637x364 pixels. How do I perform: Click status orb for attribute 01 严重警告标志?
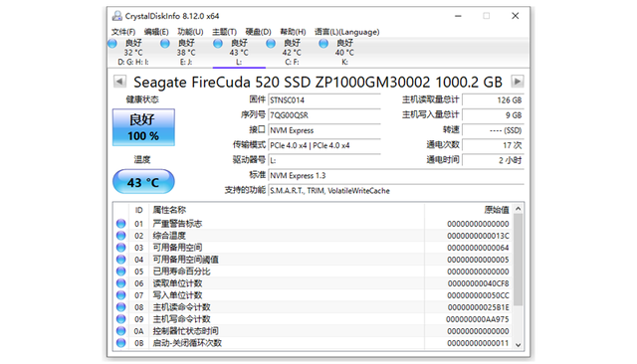121,224
